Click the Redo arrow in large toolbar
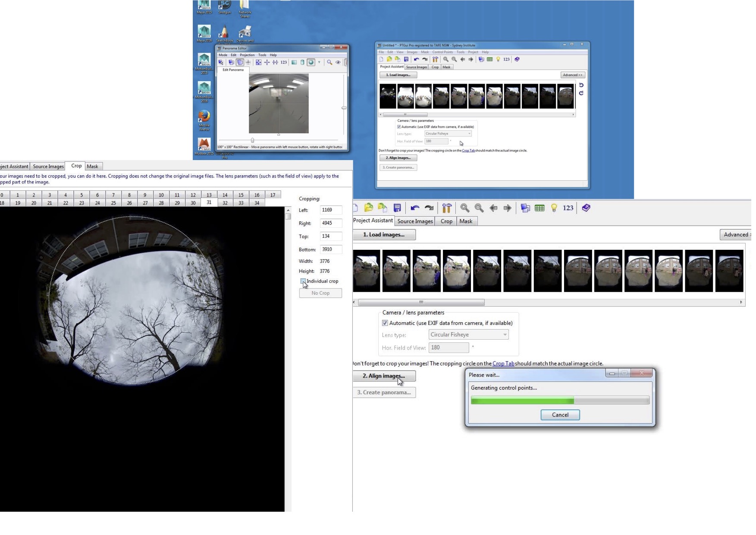 (429, 208)
